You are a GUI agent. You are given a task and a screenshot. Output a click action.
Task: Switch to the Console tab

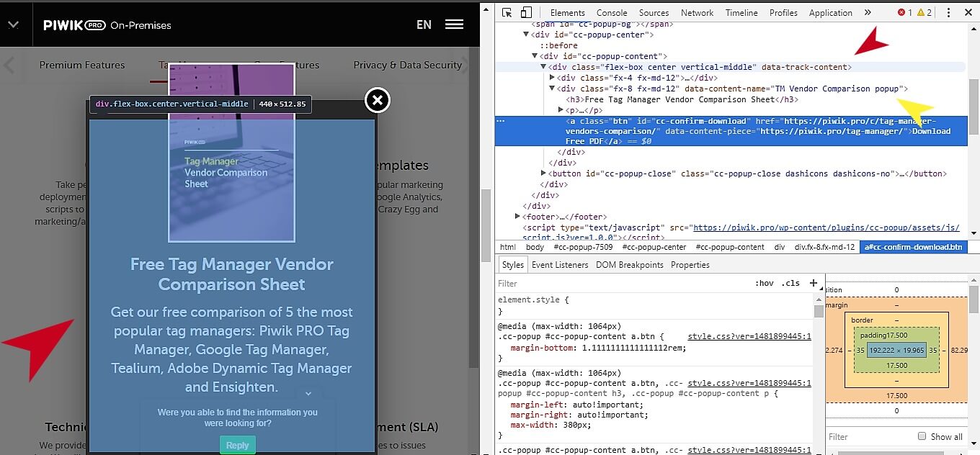pos(611,12)
